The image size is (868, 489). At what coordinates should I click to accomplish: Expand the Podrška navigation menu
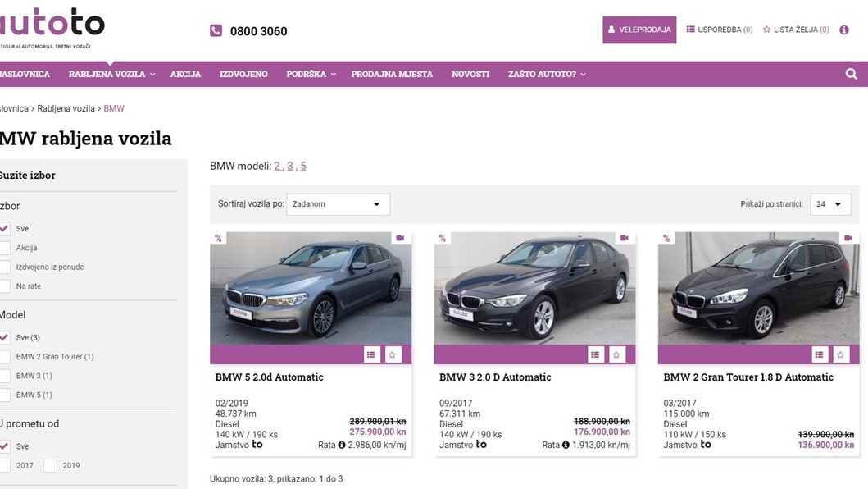[311, 74]
